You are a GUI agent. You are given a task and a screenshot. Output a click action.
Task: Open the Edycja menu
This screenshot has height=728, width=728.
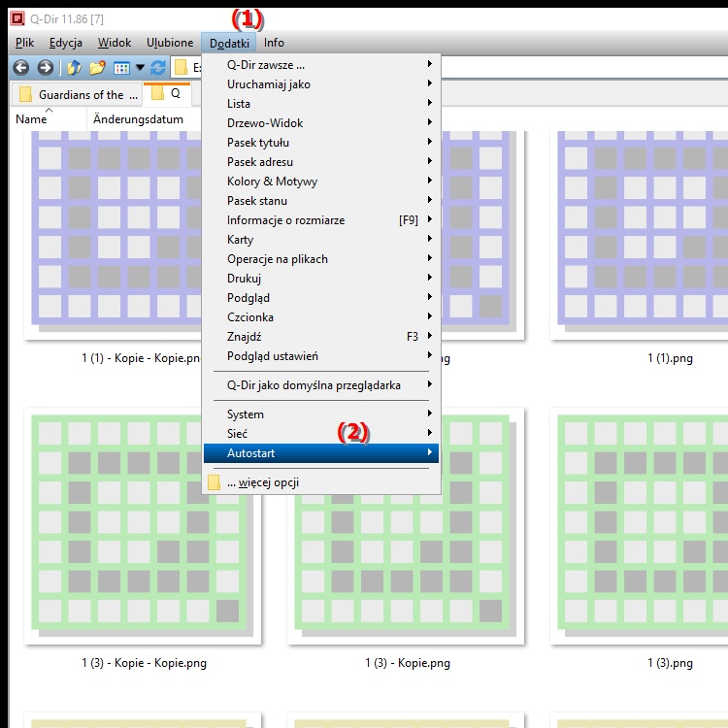click(66, 43)
